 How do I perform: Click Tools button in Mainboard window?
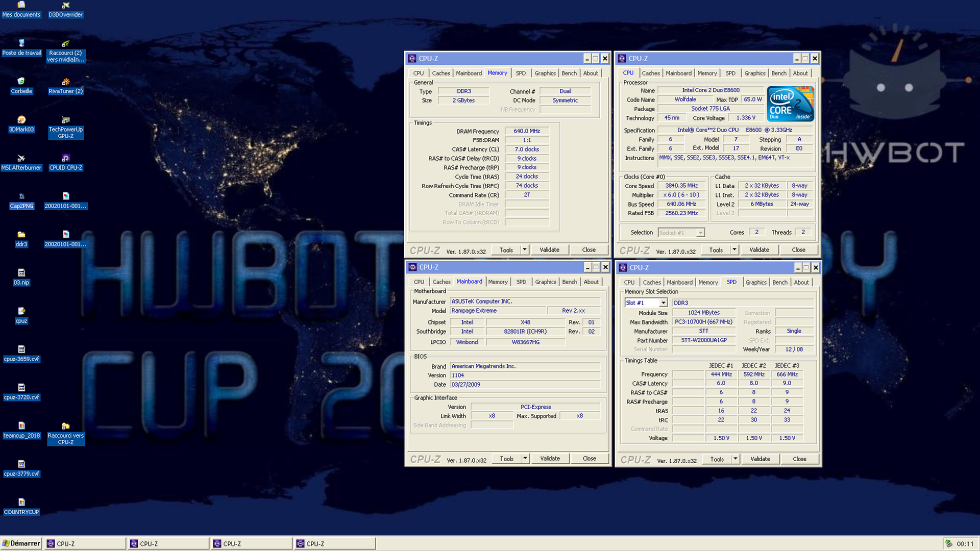coord(506,459)
